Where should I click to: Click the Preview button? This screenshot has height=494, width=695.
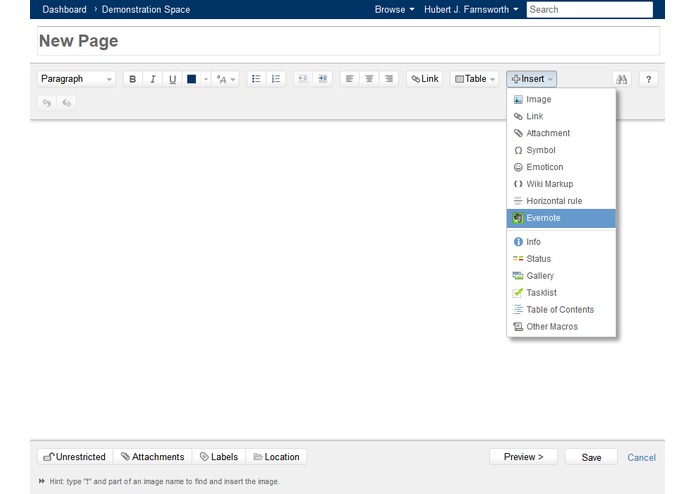point(523,457)
